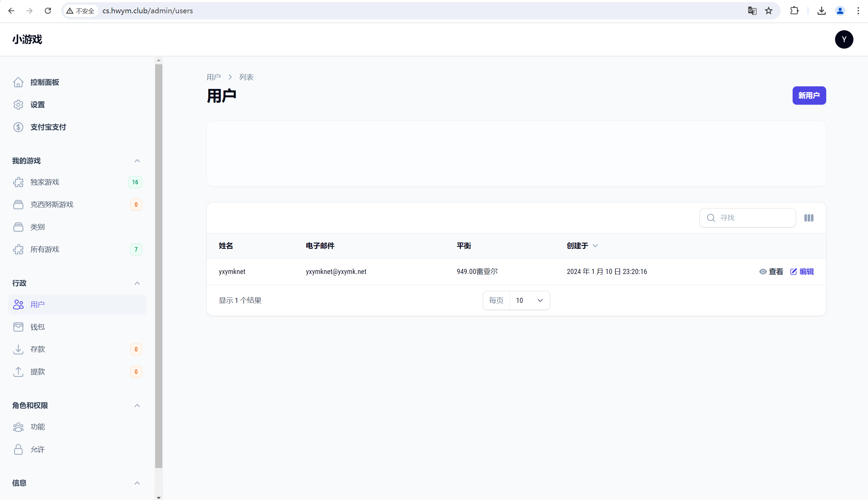The width and height of the screenshot is (868, 500).
Task: Click the 平衡 column header
Action: click(464, 246)
